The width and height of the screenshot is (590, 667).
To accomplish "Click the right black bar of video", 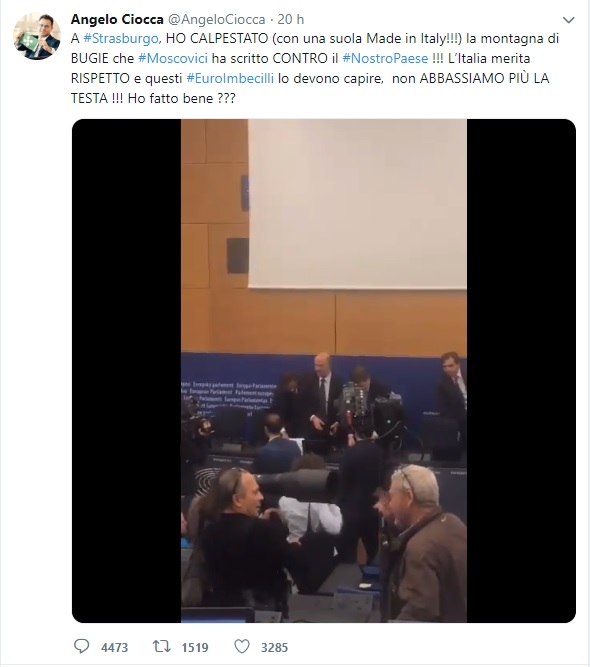I will (521, 371).
